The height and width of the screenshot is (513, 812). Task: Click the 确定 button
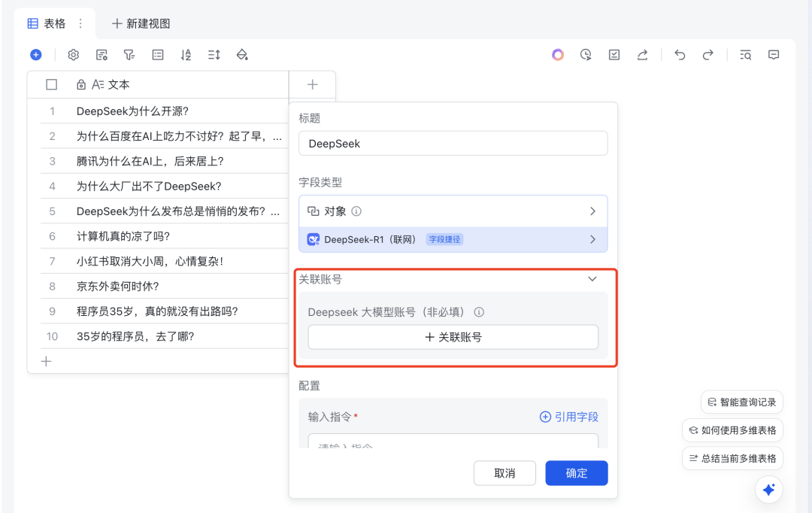point(577,473)
